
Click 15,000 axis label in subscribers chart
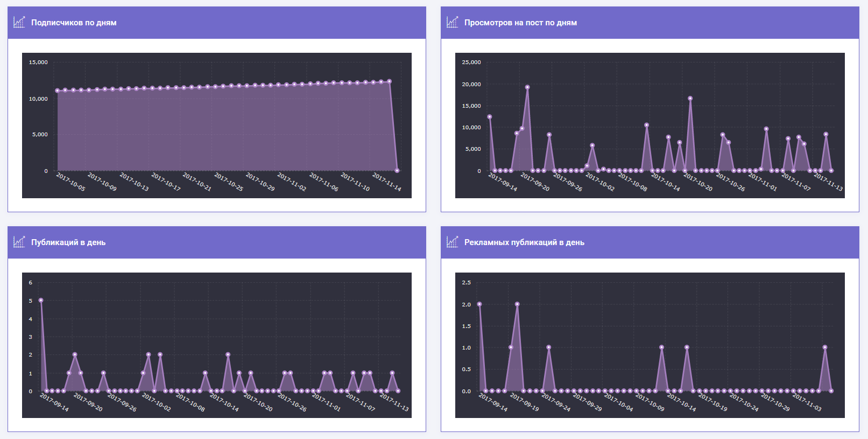click(38, 62)
